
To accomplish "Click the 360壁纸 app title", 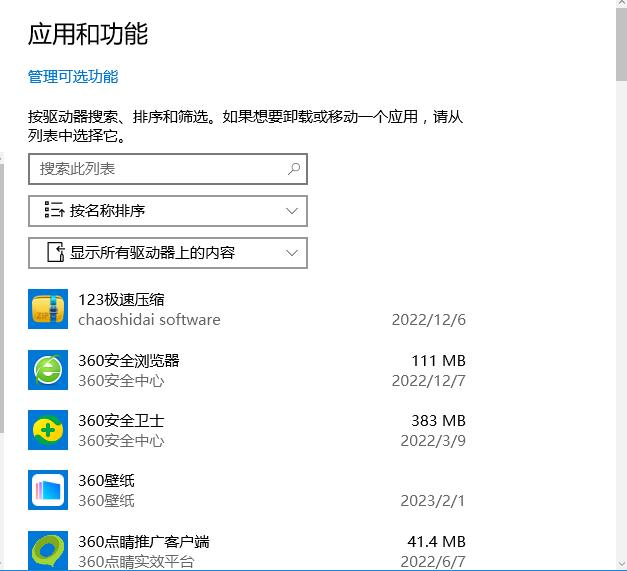I will click(106, 480).
